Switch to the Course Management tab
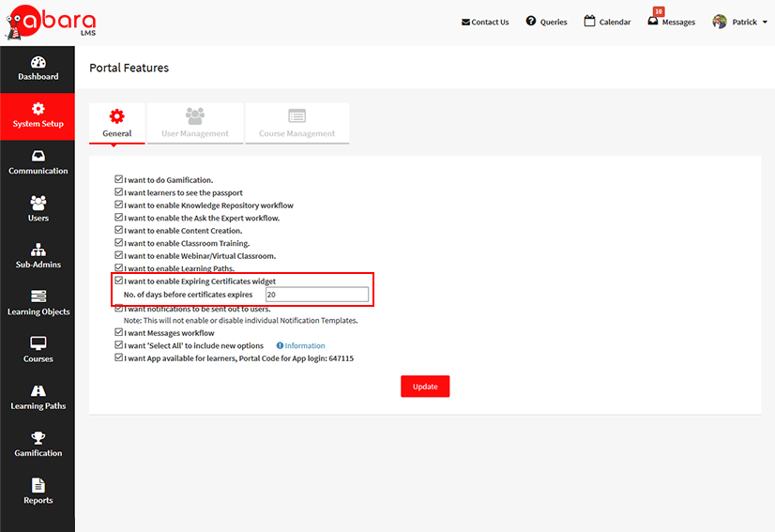Image resolution: width=775 pixels, height=532 pixels. [x=297, y=124]
